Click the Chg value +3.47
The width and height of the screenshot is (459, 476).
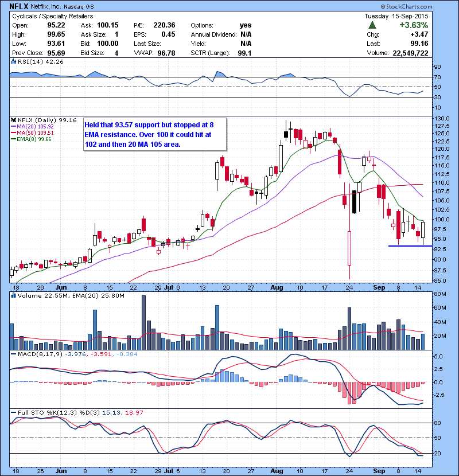tap(419, 34)
